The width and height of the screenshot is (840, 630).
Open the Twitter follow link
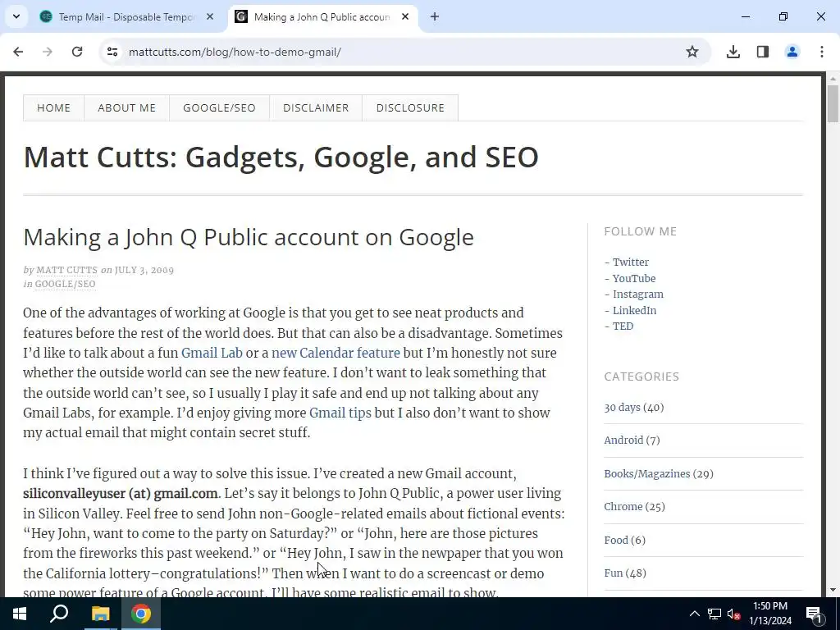(x=631, y=262)
